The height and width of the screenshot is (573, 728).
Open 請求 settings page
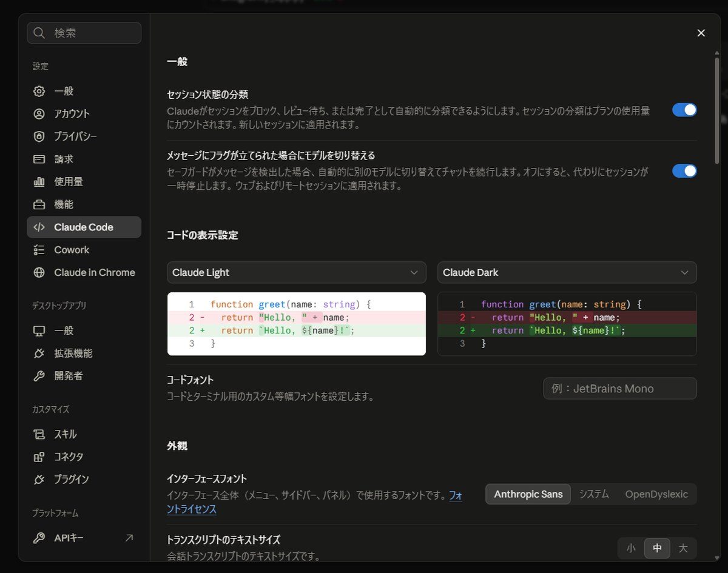[84, 159]
